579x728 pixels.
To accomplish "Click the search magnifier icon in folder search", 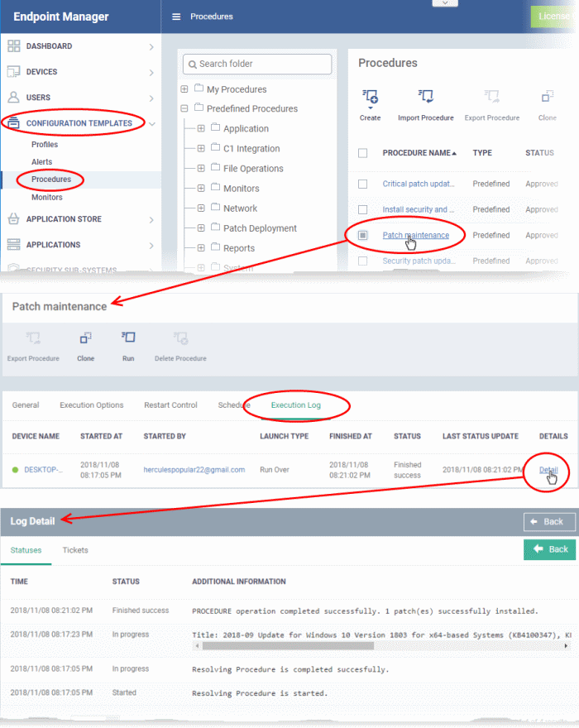I will tap(192, 65).
